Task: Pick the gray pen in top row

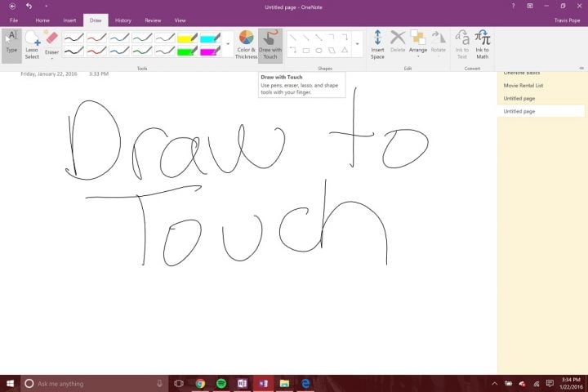Action: (x=165, y=38)
